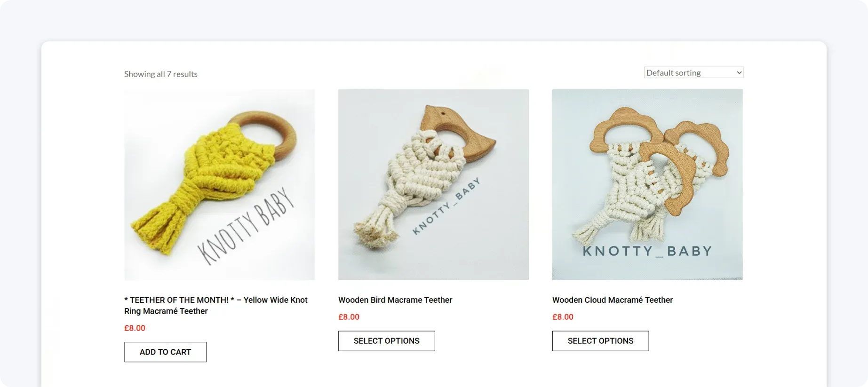
Task: Click the £8.00 price under Wooden Cloud teether
Action: click(x=563, y=317)
